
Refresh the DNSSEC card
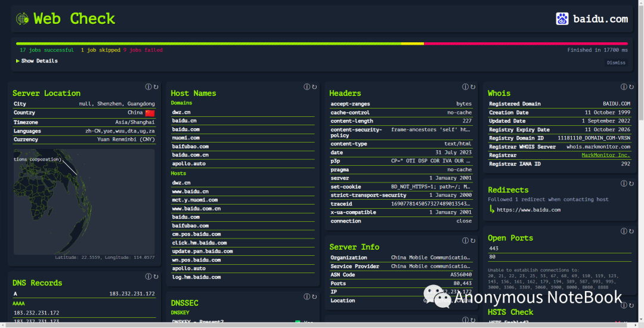pyautogui.click(x=315, y=297)
